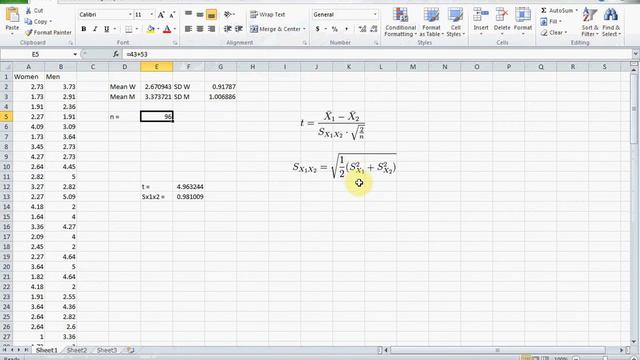Toggle Italic formatting
Viewport: 640px width, 360px height.
pyautogui.click(x=95, y=29)
